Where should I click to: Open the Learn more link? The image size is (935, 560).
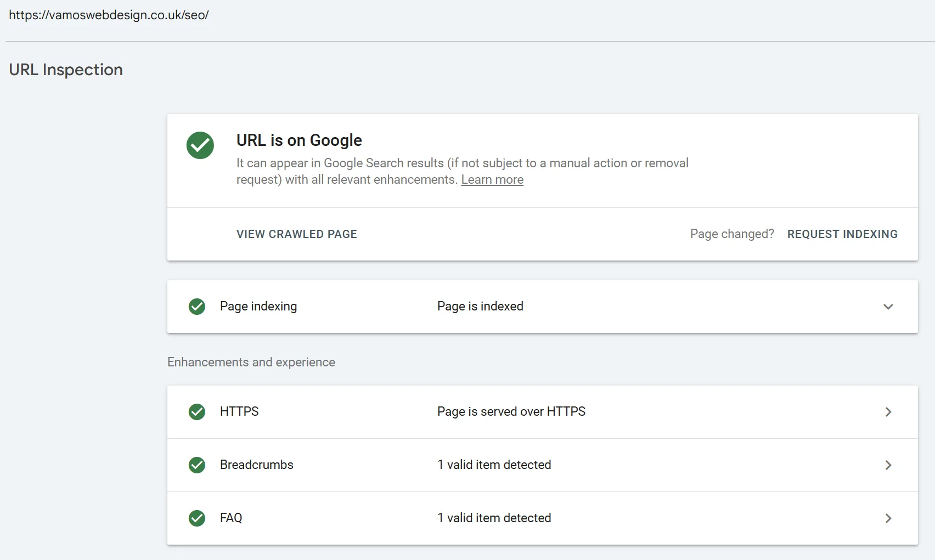pyautogui.click(x=492, y=180)
